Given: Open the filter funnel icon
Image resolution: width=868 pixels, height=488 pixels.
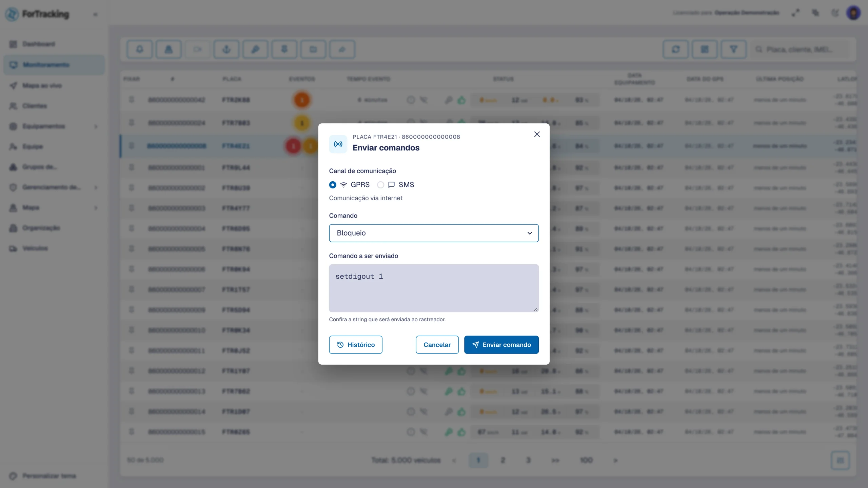Looking at the screenshot, I should (x=734, y=49).
